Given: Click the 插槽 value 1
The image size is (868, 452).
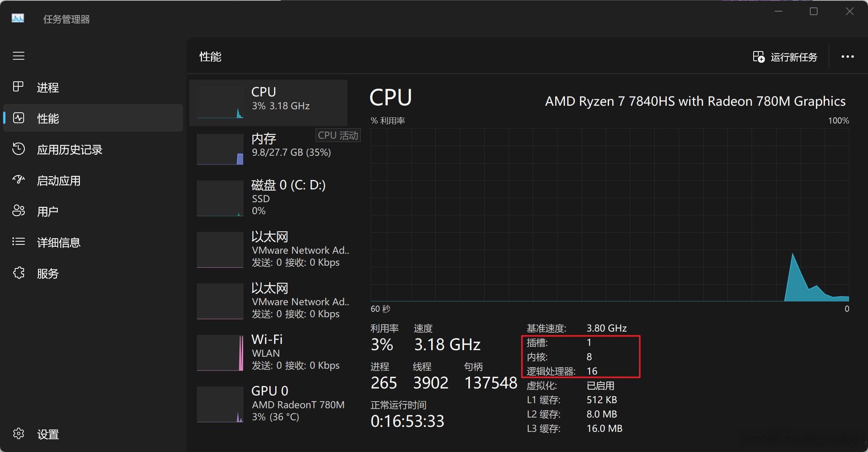Looking at the screenshot, I should click(x=589, y=342).
